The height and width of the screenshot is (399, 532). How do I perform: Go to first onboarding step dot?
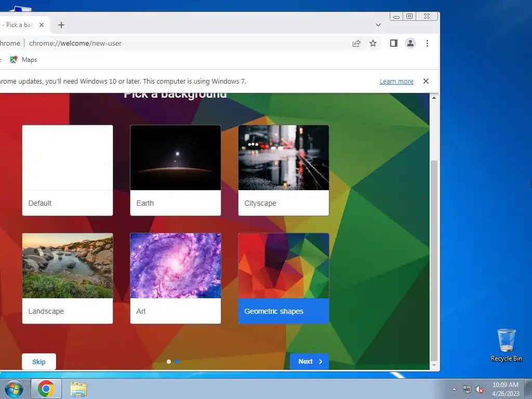169,362
